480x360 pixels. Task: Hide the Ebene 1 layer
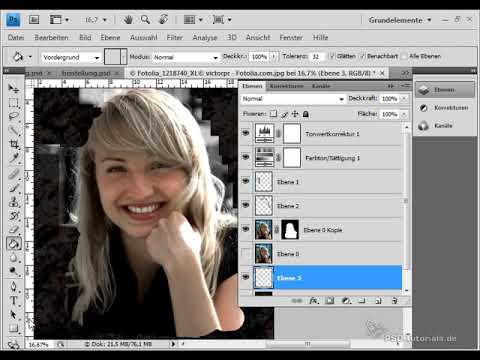pos(246,181)
